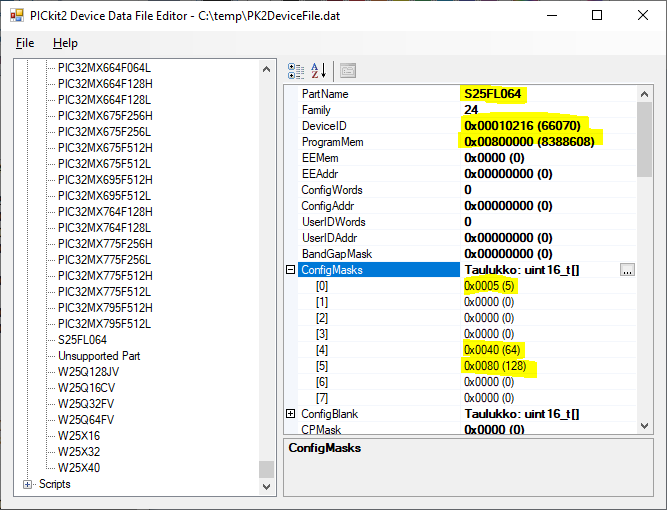Select PIC32MX675F512H in the tree
Image resolution: width=667 pixels, height=510 pixels.
105,148
